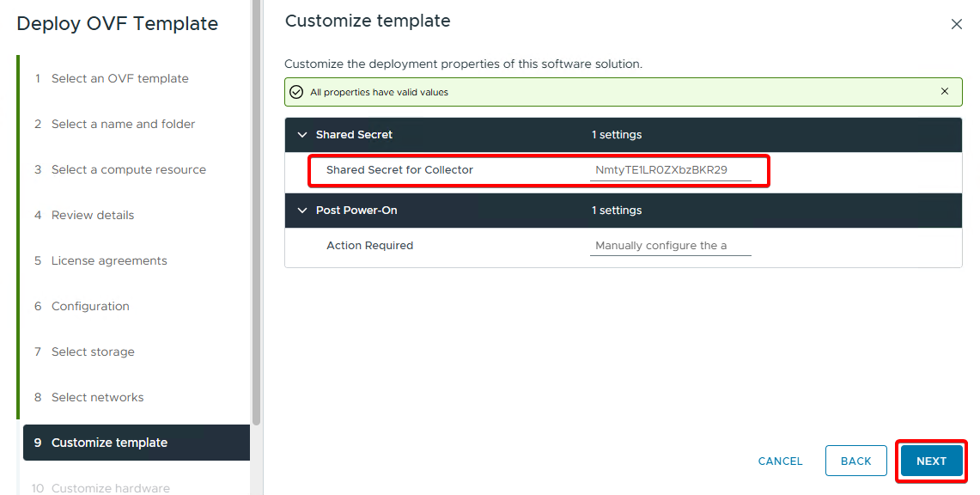Select step 9 Customize template
This screenshot has height=495, width=980.
coord(109,443)
